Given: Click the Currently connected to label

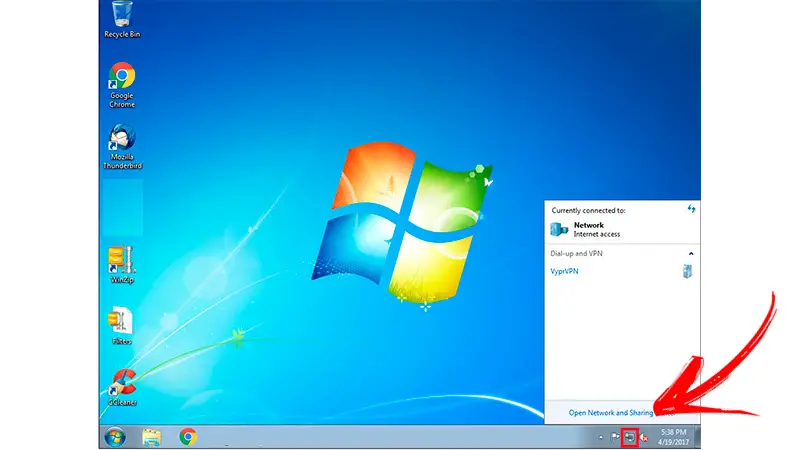Looking at the screenshot, I should pos(588,210).
